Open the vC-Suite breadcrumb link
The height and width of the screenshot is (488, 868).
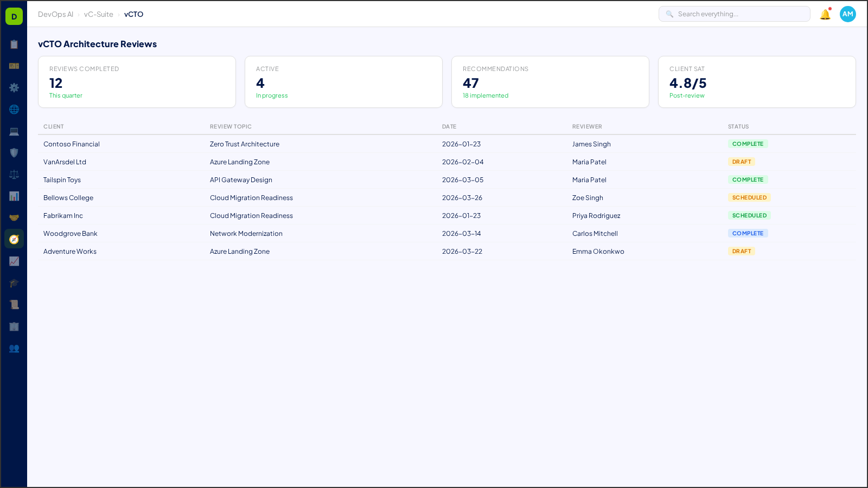98,15
